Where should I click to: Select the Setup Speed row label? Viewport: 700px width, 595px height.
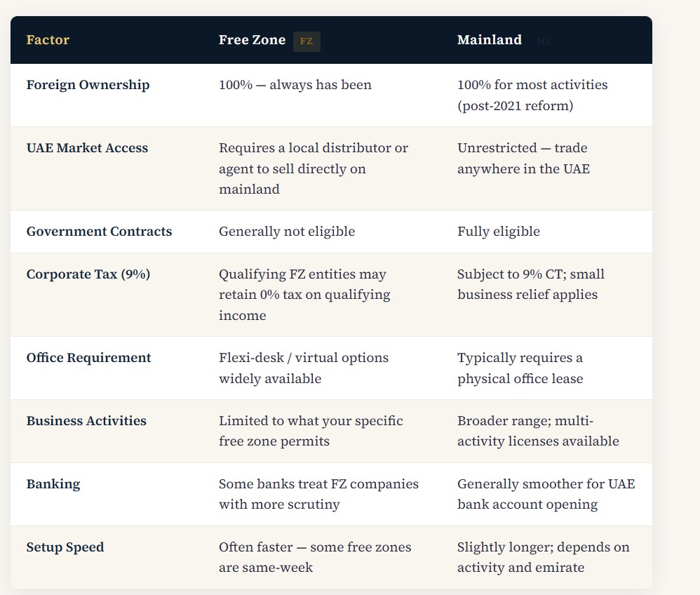(65, 547)
